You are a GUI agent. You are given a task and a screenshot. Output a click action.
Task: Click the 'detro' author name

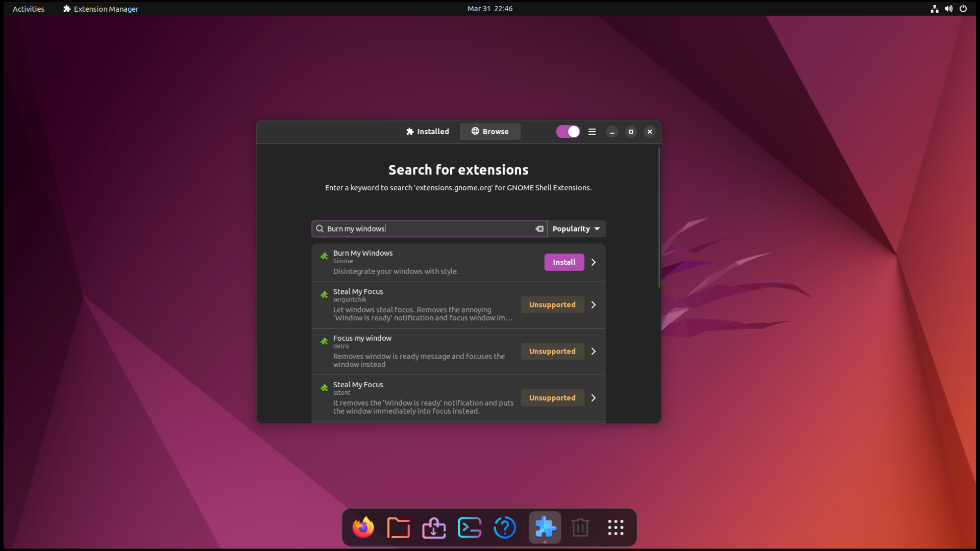pos(341,346)
